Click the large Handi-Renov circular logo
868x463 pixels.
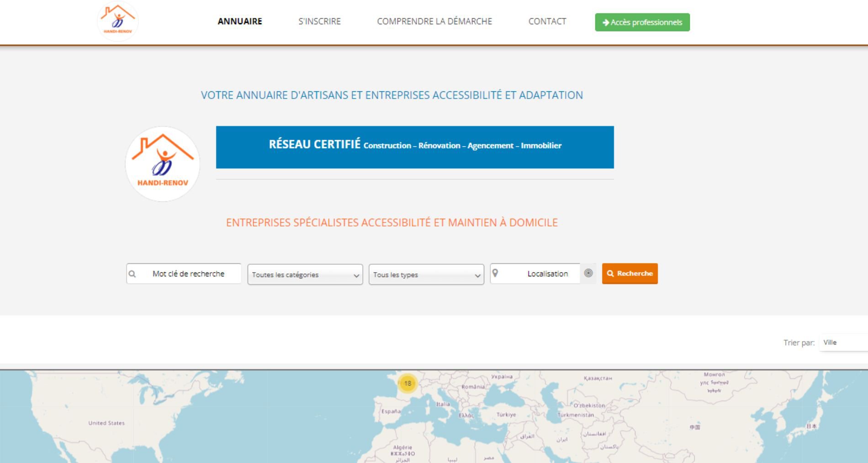pyautogui.click(x=163, y=164)
